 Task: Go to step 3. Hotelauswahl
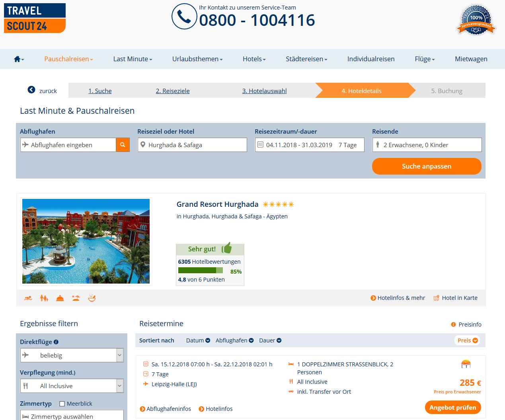pos(264,91)
